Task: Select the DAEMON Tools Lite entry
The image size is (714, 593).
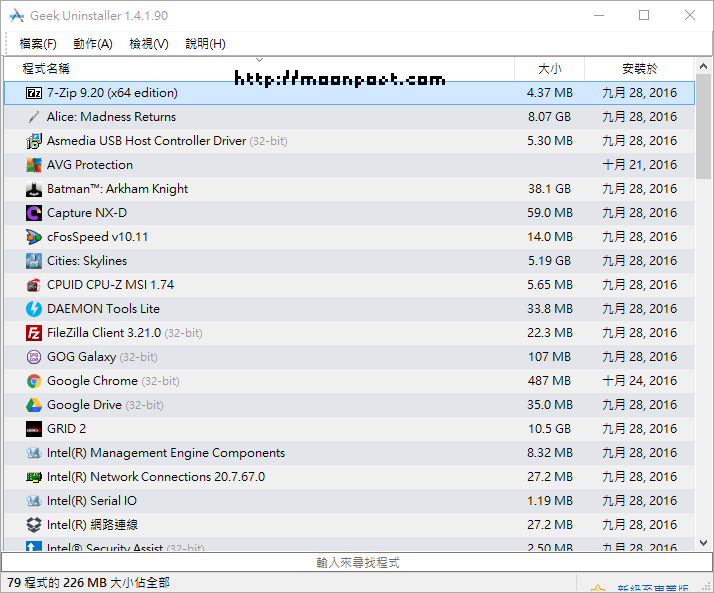Action: (350, 309)
